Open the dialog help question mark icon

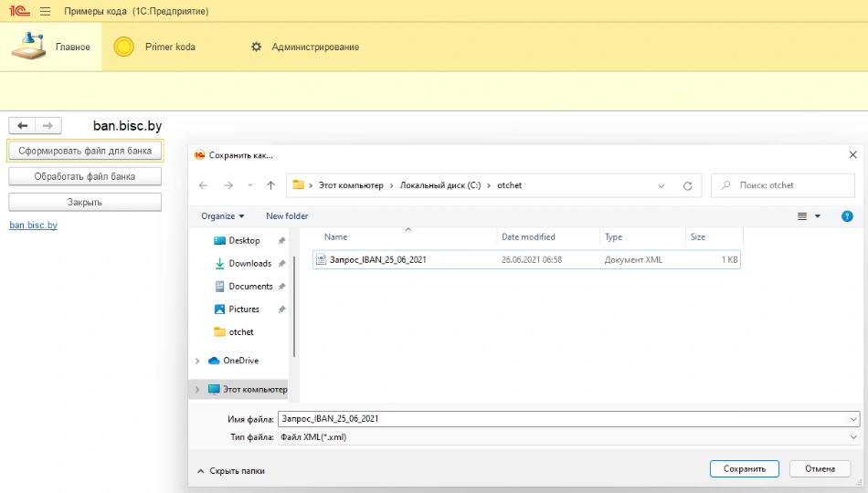pyautogui.click(x=847, y=216)
